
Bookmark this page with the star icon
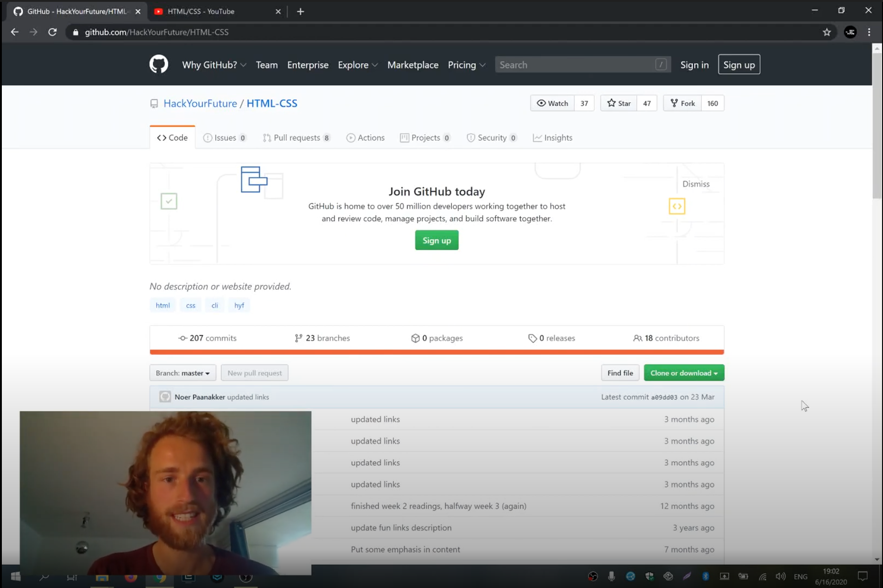pyautogui.click(x=826, y=32)
